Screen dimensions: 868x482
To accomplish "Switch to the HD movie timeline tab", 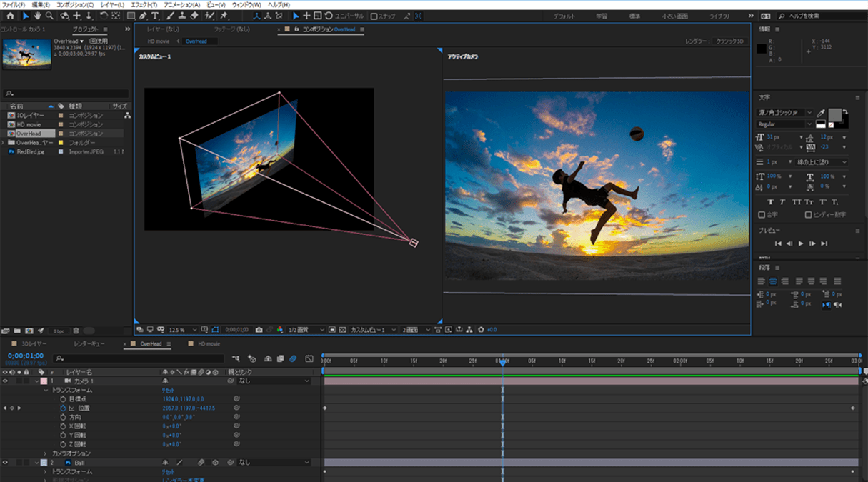I will coord(208,343).
